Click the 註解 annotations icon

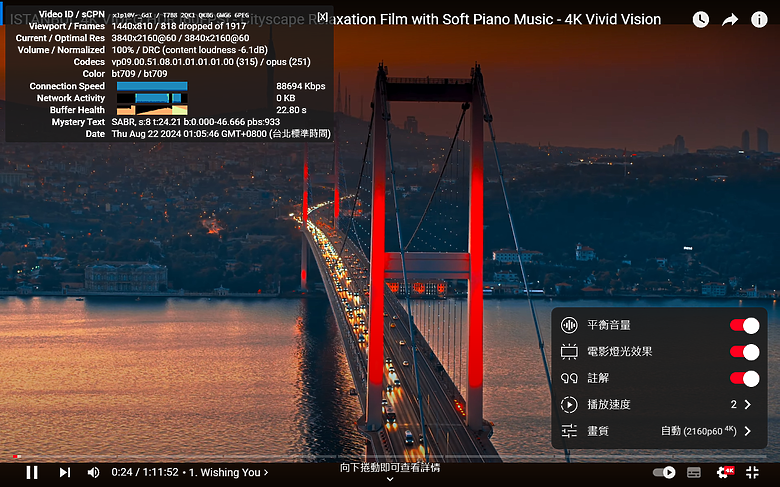click(x=569, y=379)
